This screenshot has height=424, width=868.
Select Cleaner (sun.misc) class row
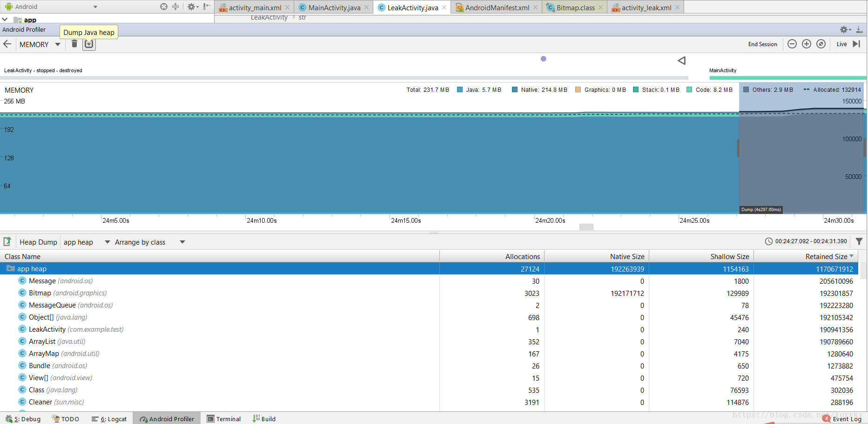tap(429, 402)
